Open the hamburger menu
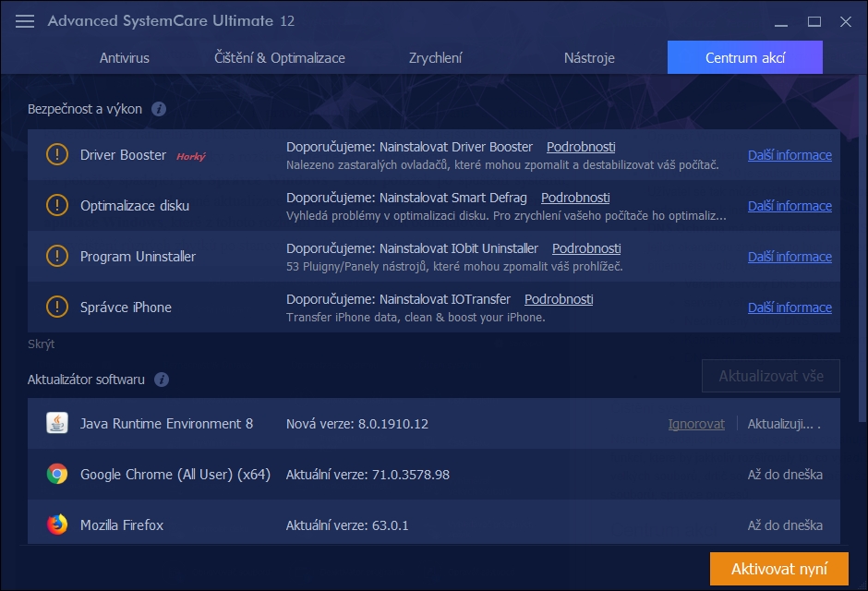Image resolution: width=868 pixels, height=591 pixels. pos(25,20)
